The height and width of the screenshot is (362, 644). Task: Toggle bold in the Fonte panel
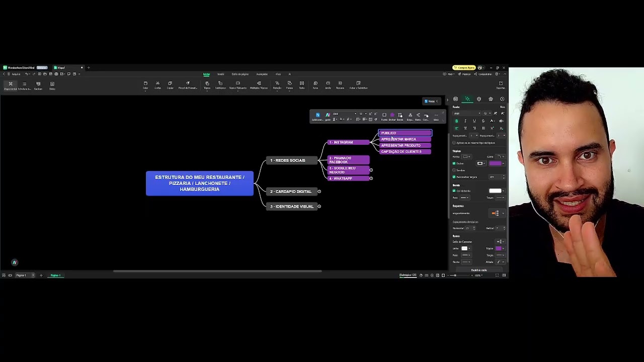click(457, 121)
